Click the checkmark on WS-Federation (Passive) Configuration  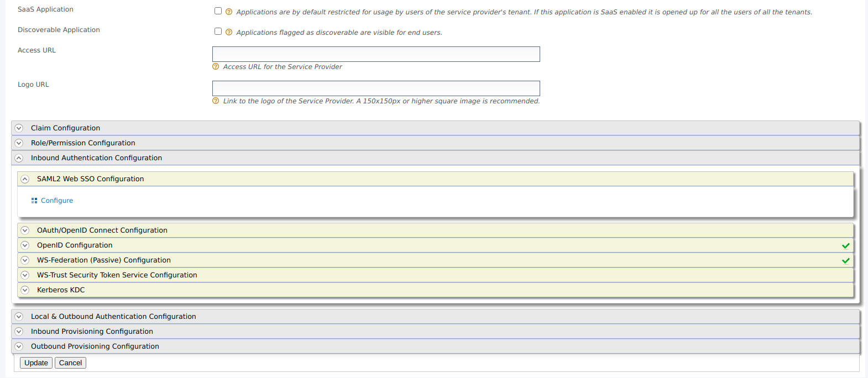845,260
